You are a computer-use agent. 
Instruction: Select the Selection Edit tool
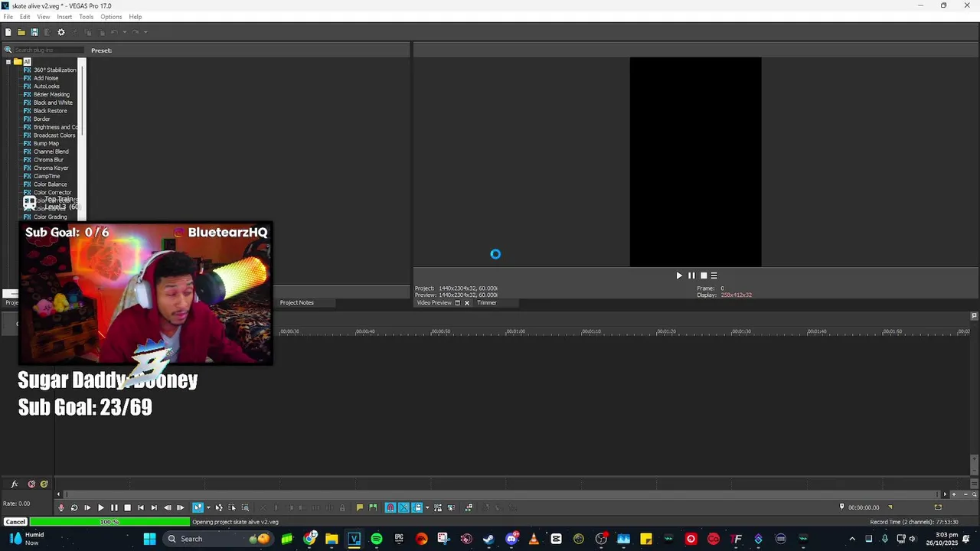pyautogui.click(x=232, y=507)
